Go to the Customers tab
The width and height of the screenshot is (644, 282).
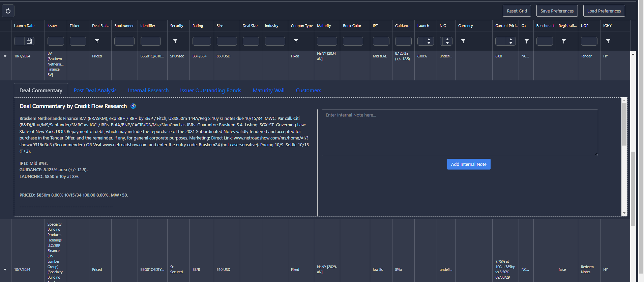tap(309, 91)
